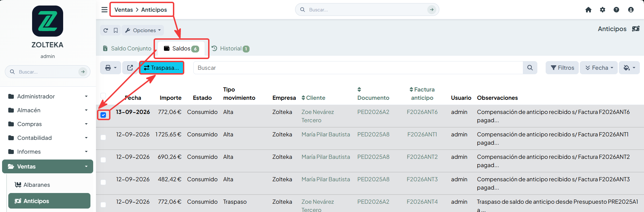This screenshot has height=212, width=644.
Task: Toggle the hamburger sidebar menu icon
Action: point(104,10)
